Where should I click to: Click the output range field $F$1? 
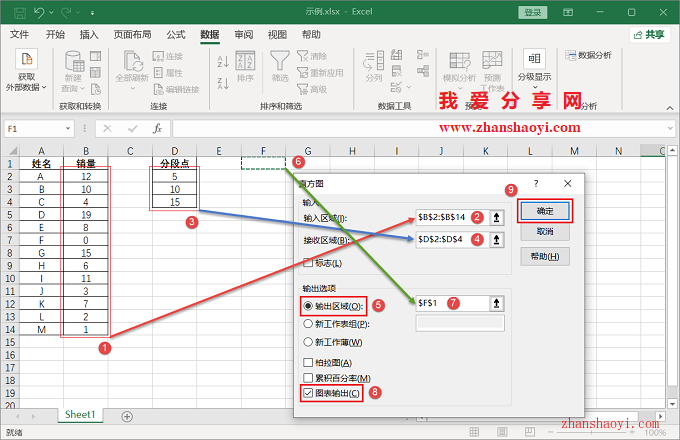coord(452,303)
